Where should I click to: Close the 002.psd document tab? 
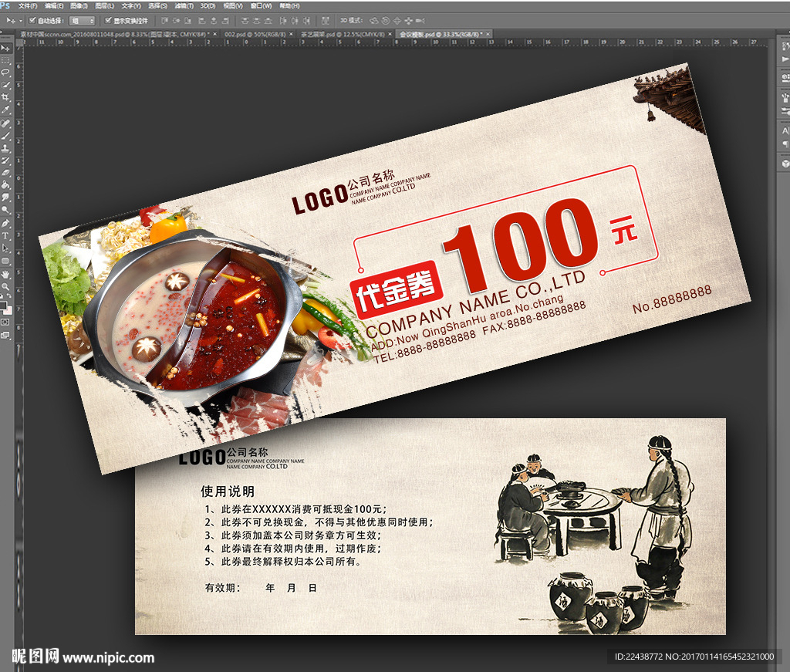pos(291,34)
